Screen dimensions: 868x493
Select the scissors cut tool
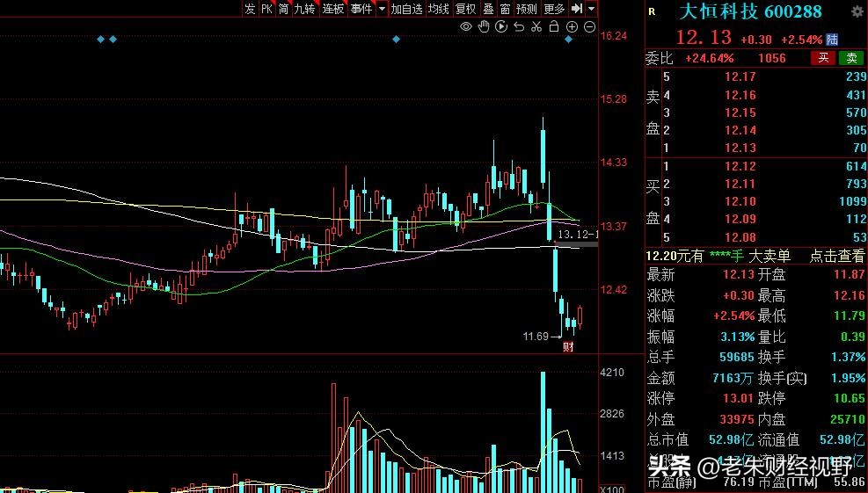click(x=536, y=26)
